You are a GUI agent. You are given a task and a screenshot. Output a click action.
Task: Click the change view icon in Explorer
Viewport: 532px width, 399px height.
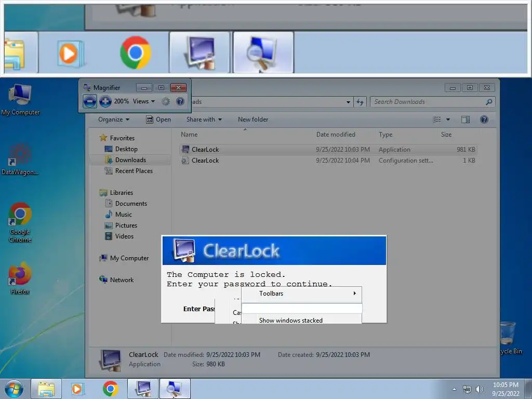click(436, 119)
